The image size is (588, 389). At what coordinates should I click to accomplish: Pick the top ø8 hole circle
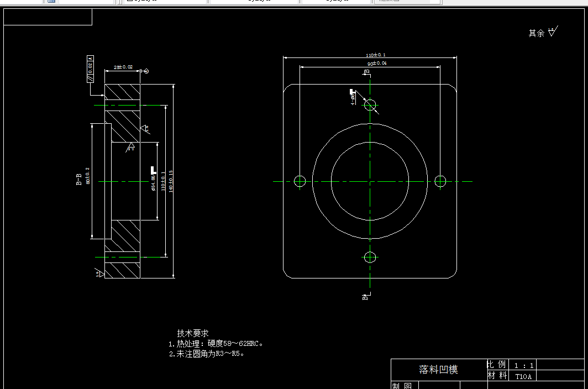(370, 105)
